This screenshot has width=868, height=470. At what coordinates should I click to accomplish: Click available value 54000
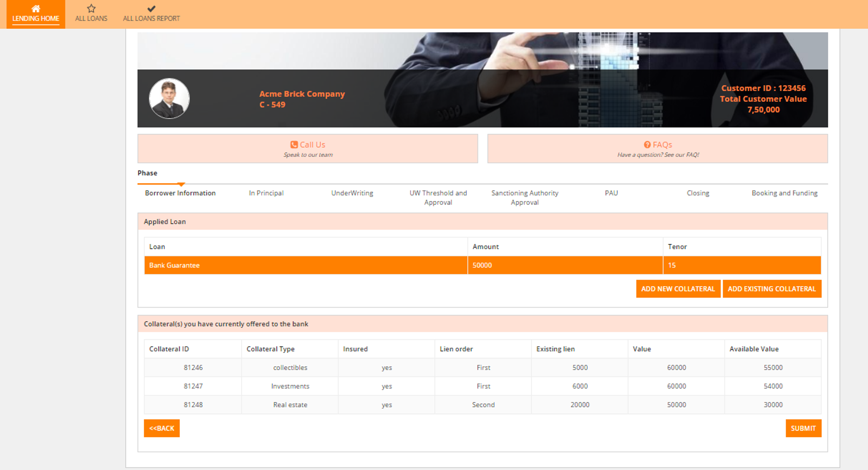(773, 386)
